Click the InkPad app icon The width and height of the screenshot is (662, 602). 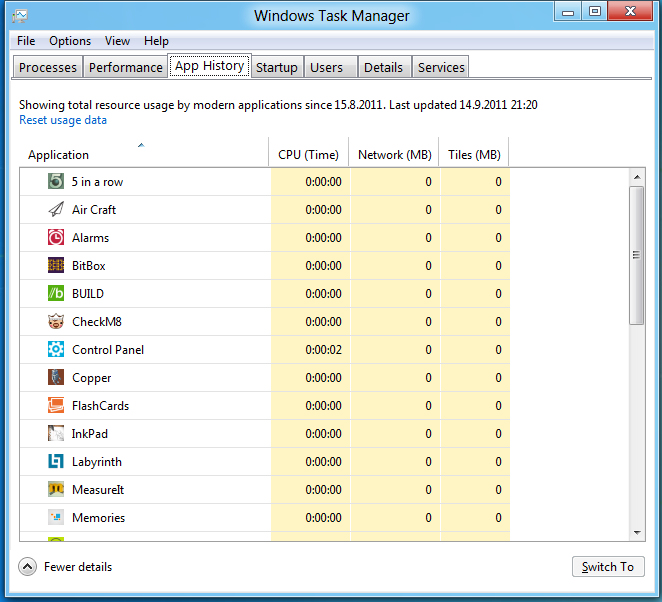[x=56, y=434]
